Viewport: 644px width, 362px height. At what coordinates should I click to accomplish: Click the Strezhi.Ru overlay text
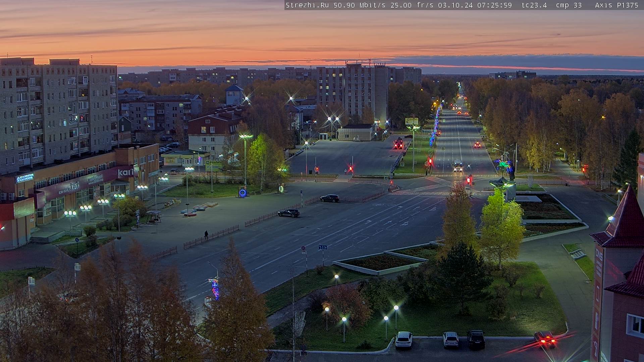[x=307, y=5]
